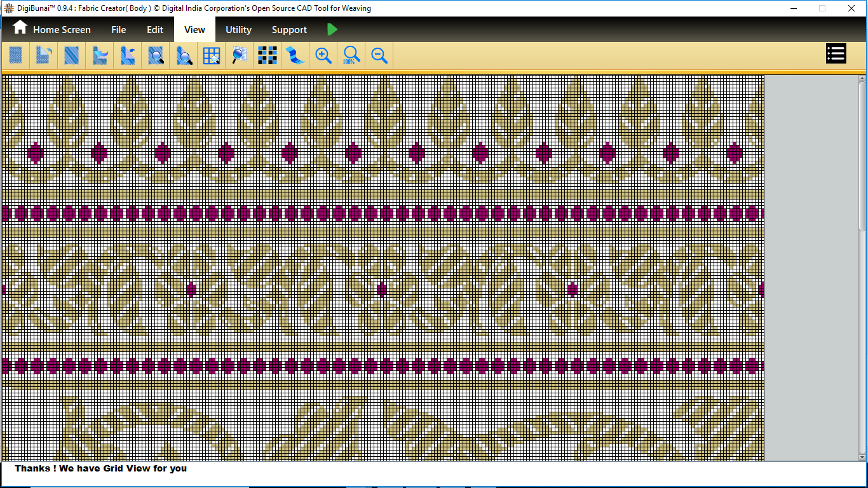Open the Edit menu
Screen dimensions: 868x488
coord(155,30)
